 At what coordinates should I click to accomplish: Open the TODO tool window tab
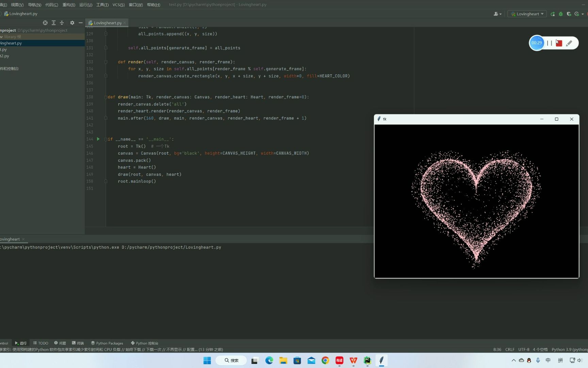click(41, 343)
